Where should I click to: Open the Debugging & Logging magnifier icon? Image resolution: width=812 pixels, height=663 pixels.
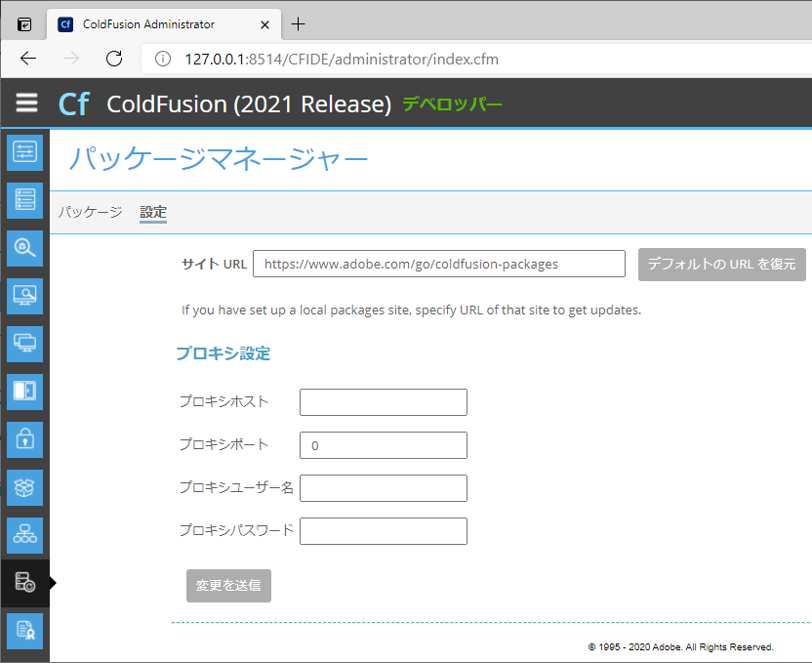pyautogui.click(x=24, y=248)
